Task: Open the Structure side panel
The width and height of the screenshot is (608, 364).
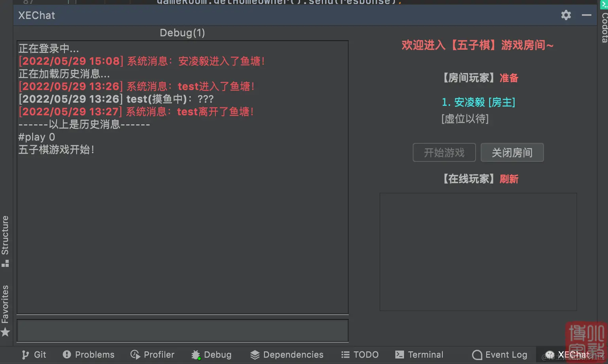Action: tap(5, 241)
